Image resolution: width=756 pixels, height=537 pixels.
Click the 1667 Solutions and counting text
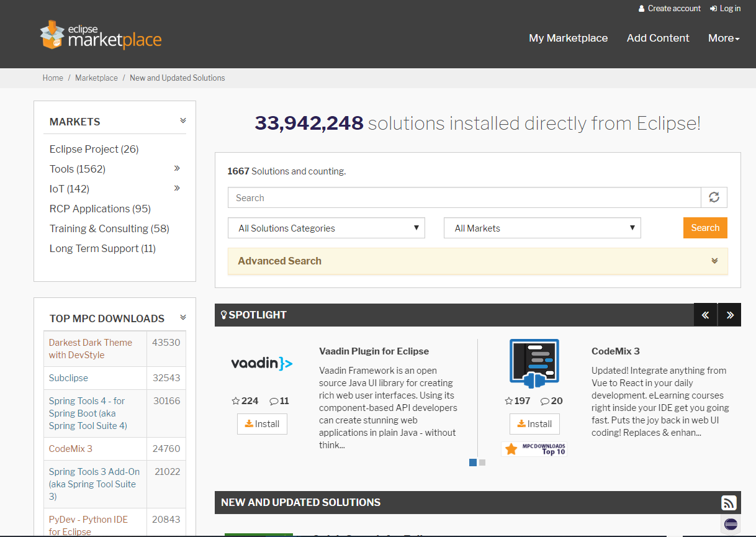point(287,171)
